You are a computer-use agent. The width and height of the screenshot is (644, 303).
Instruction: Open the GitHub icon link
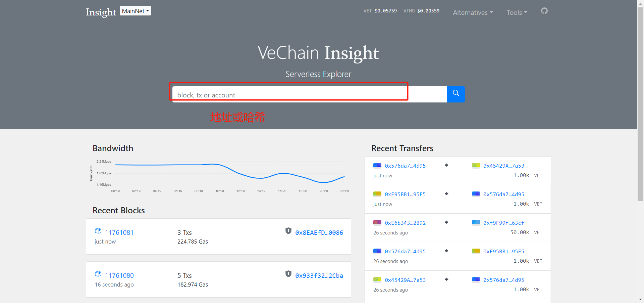coord(544,11)
